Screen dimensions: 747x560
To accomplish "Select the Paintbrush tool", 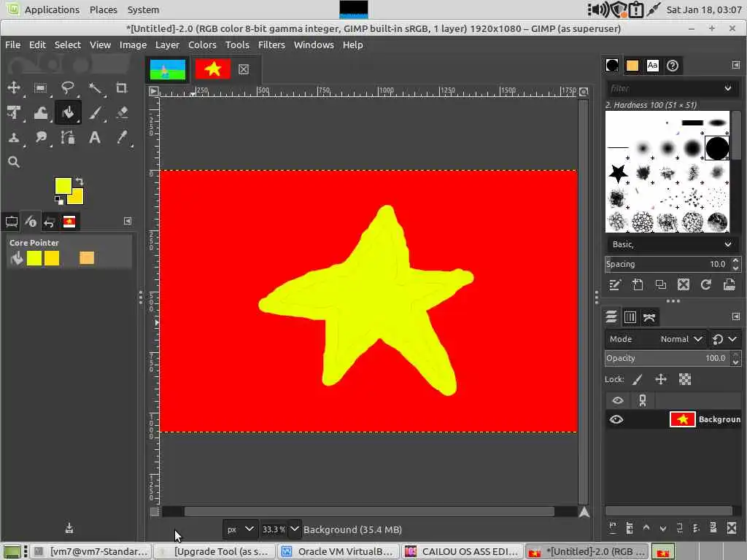I will [95, 113].
